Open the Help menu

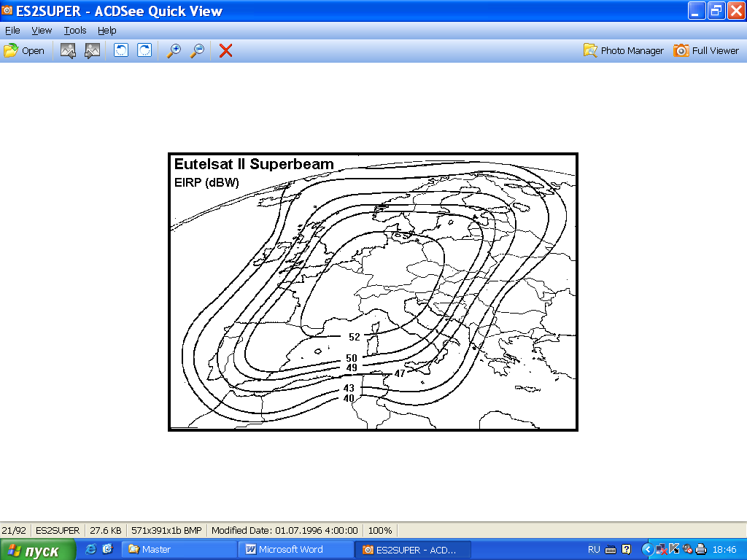tap(107, 31)
